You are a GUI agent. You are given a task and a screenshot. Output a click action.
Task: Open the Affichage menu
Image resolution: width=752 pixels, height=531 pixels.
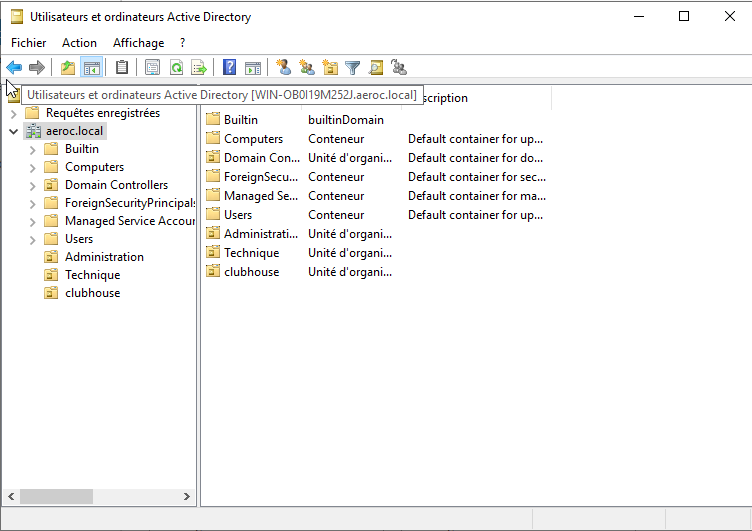138,43
